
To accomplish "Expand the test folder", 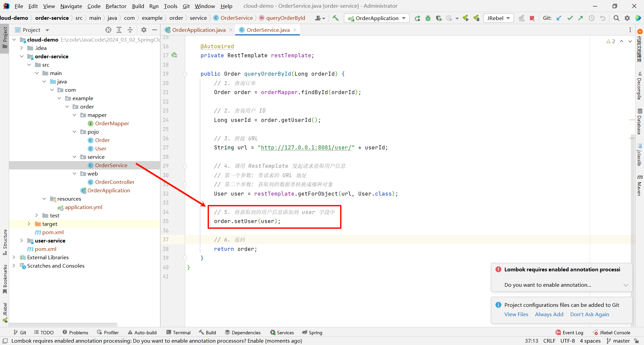I will 37,215.
